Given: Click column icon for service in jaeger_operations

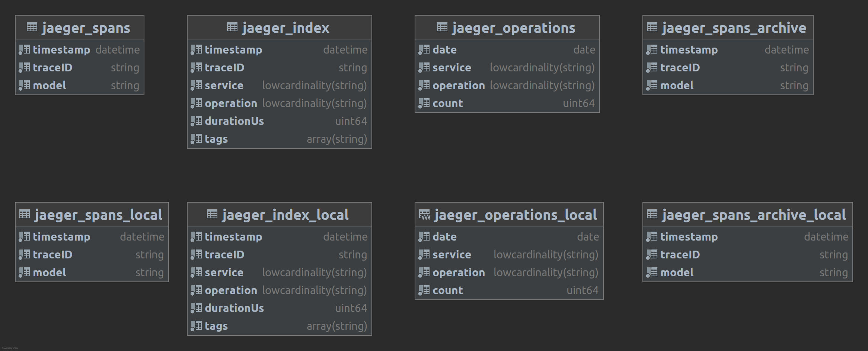Looking at the screenshot, I should coord(424,67).
